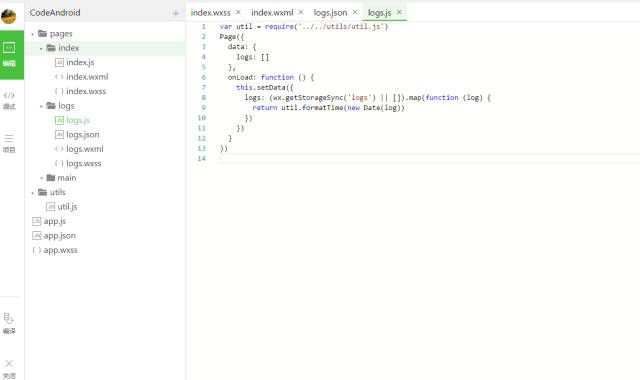Click line number 8 in the gutter

(x=204, y=98)
